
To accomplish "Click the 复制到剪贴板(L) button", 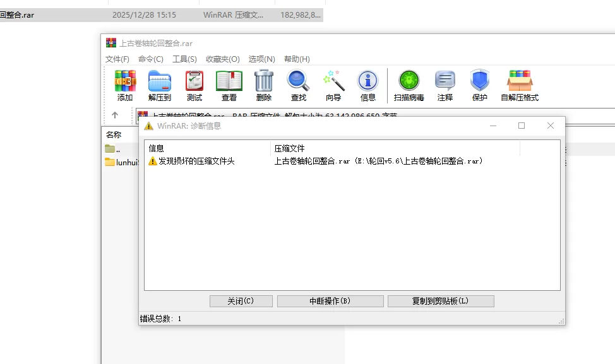I will tap(441, 302).
